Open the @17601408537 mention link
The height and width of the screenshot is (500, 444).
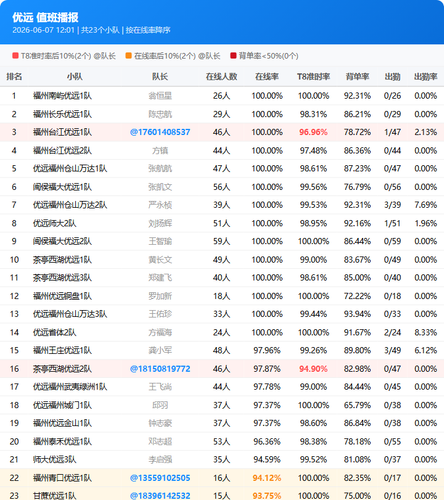160,132
